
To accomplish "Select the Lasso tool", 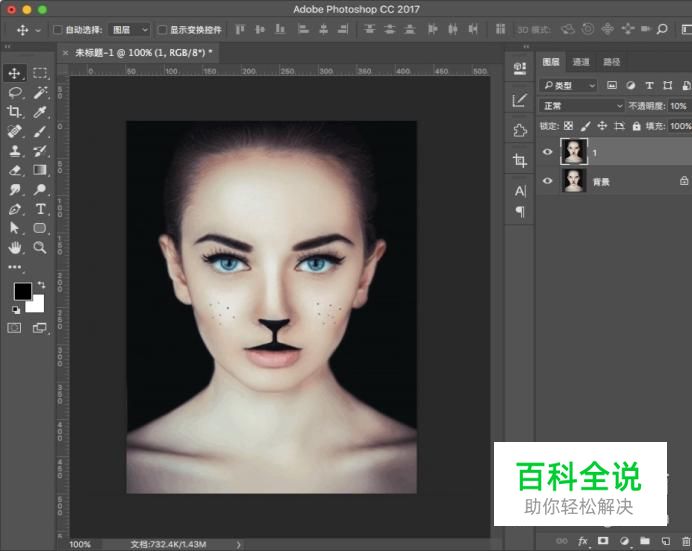I will 15,92.
